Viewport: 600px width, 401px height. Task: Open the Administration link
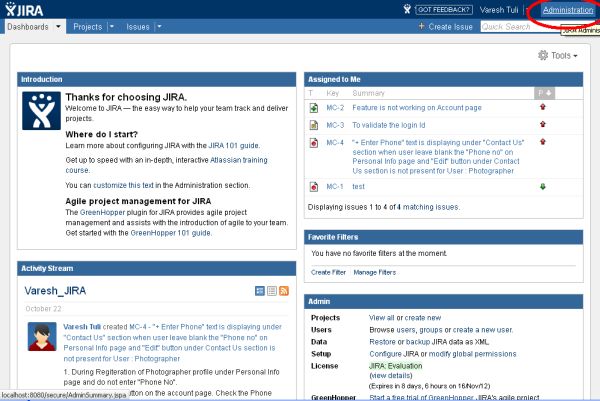click(568, 10)
